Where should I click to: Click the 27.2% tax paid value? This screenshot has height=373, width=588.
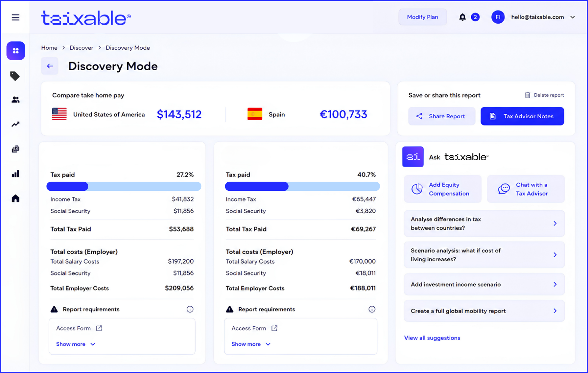(185, 175)
